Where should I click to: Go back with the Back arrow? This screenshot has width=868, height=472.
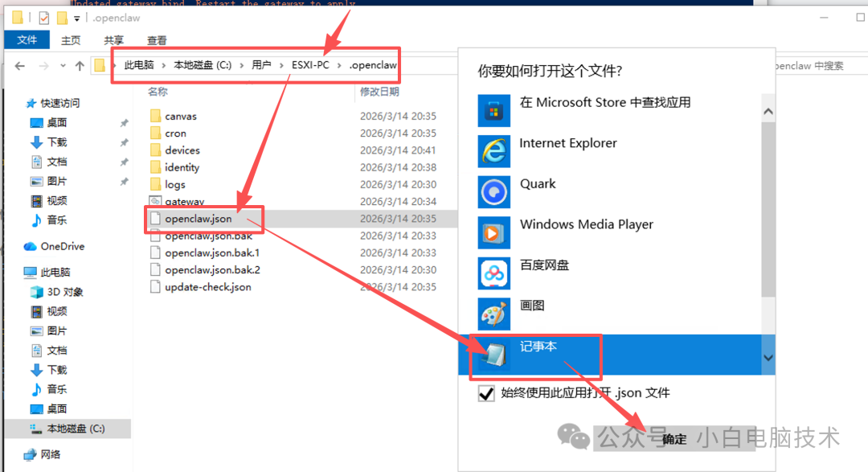click(x=20, y=66)
